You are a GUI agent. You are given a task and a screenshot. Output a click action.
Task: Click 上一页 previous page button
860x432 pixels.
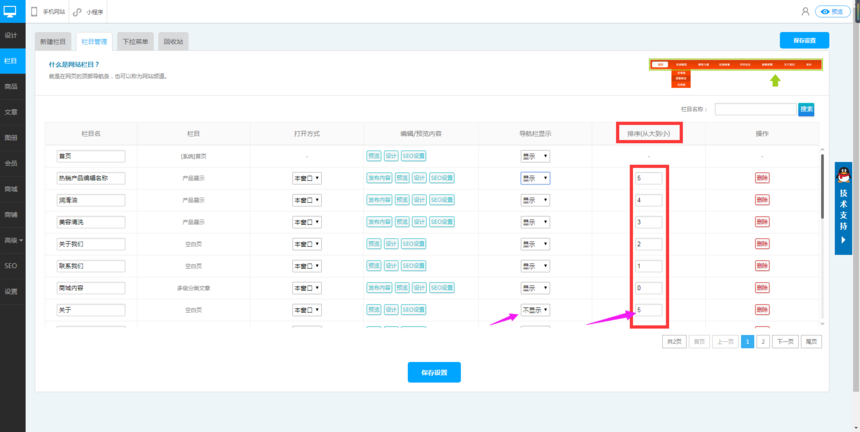[x=725, y=342]
